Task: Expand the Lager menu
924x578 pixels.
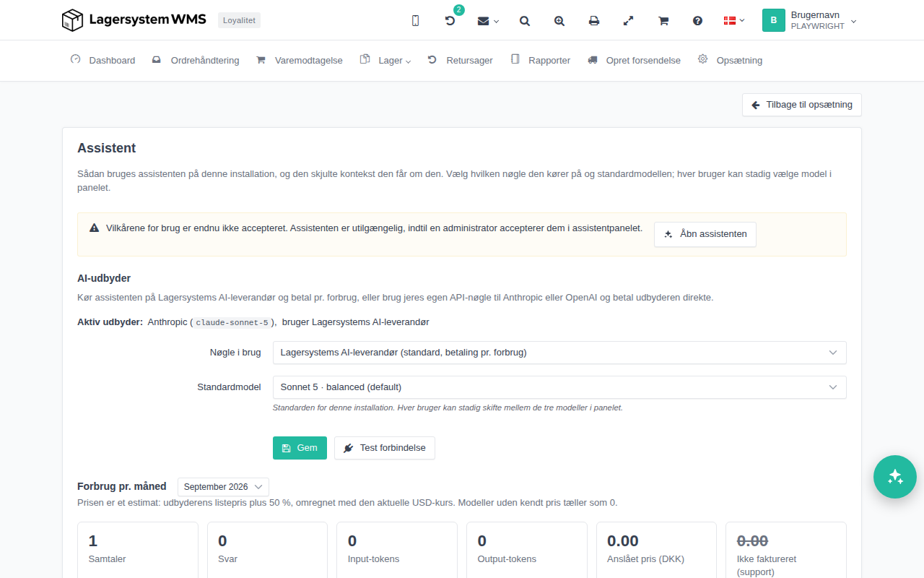Action: (385, 61)
